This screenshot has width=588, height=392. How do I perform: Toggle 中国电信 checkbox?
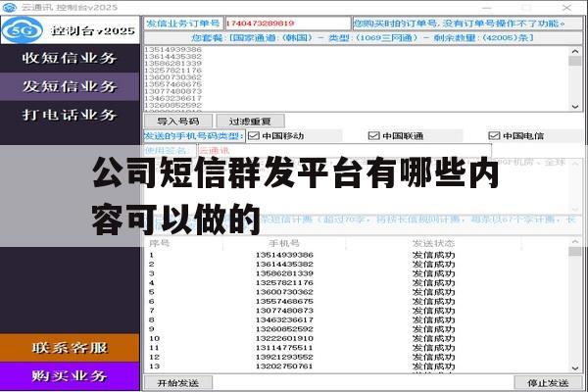tap(494, 136)
